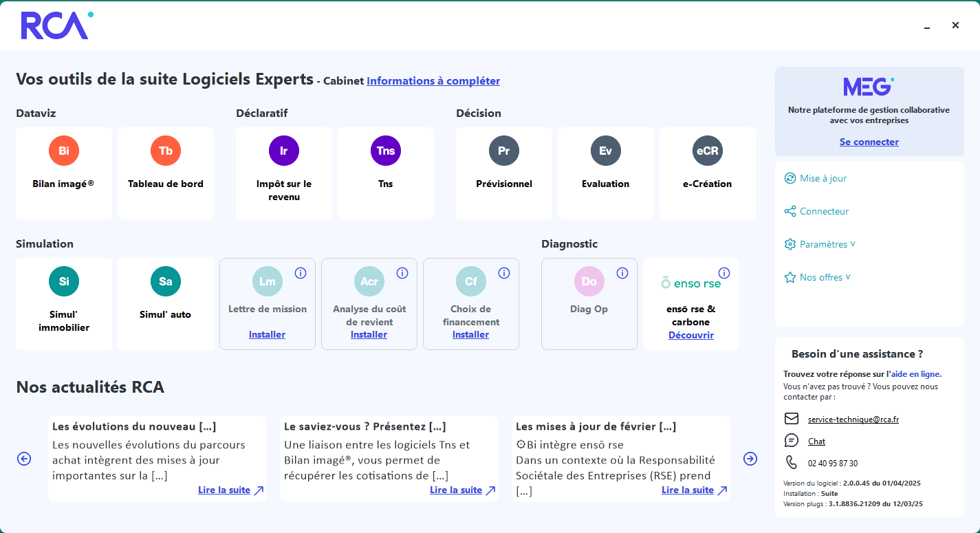Screen dimensions: 980x533
Task: Click the news title 'Le saviez-vous ? Présentez [...]'
Action: [364, 426]
